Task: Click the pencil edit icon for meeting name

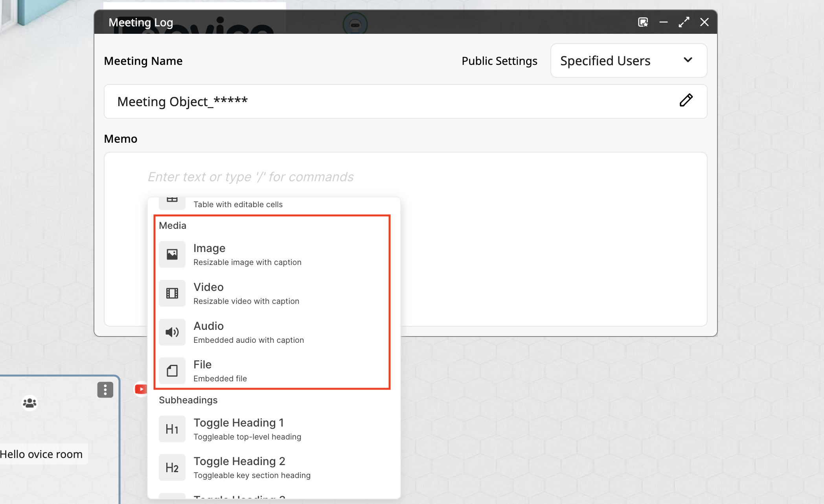Action: point(686,100)
